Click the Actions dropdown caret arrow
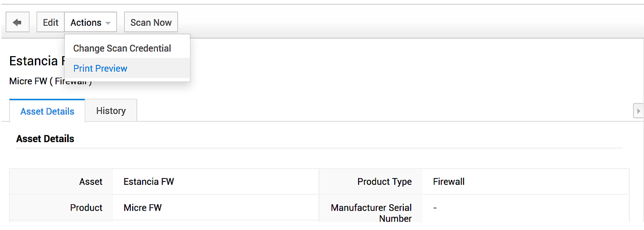The height and width of the screenshot is (230, 644). click(x=108, y=23)
